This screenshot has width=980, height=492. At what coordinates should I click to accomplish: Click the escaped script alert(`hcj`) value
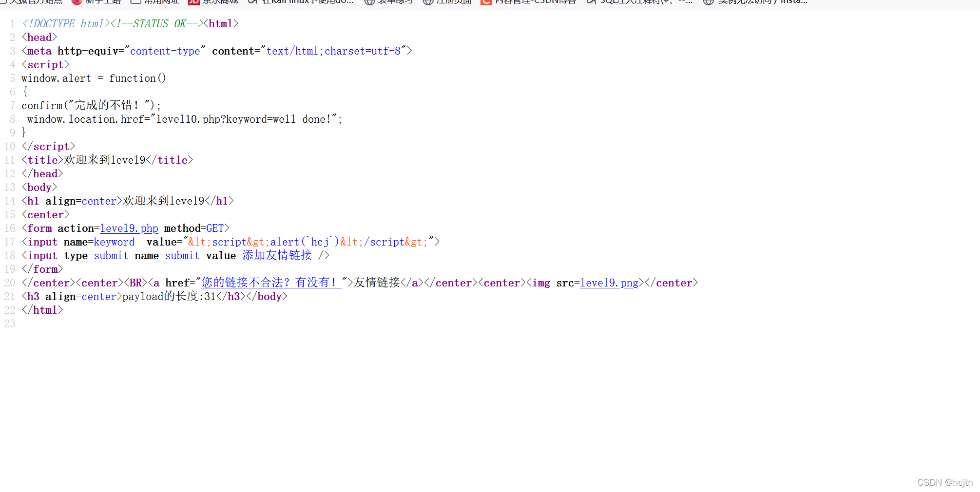[308, 242]
